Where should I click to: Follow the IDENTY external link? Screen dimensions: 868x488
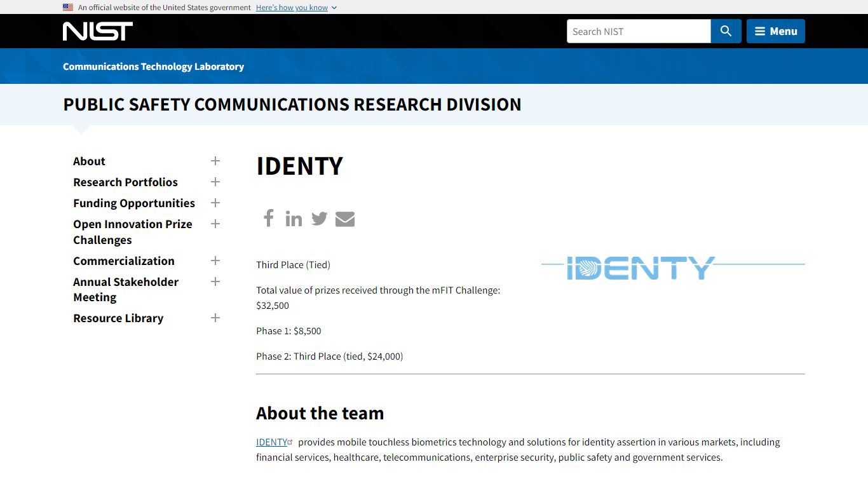click(x=275, y=442)
